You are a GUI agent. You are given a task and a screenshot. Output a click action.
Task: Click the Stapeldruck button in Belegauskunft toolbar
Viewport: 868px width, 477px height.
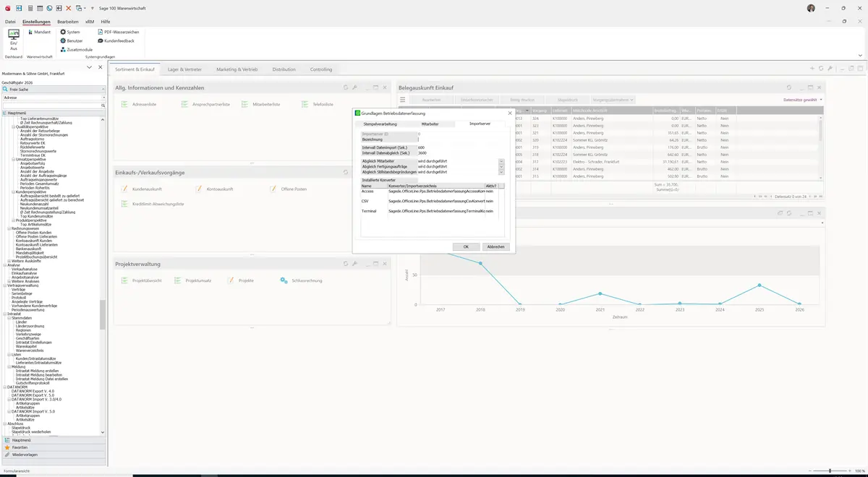click(567, 100)
